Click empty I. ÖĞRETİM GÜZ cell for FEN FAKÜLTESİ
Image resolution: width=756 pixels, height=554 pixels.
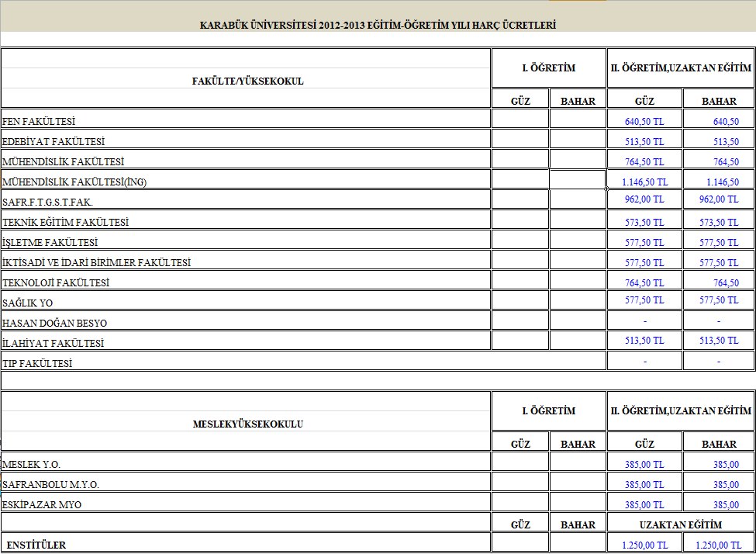click(x=520, y=119)
